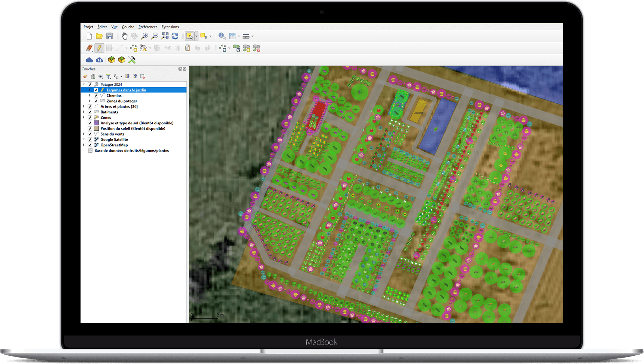Viewport: 644px width, 364px height.
Task: Expand Legumes dans le jardin layer
Action: point(90,90)
